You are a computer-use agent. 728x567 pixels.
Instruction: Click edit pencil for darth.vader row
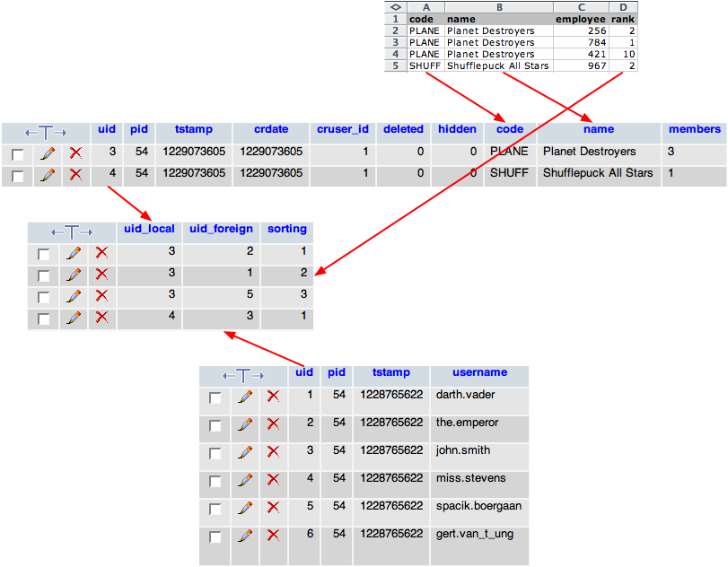point(244,397)
